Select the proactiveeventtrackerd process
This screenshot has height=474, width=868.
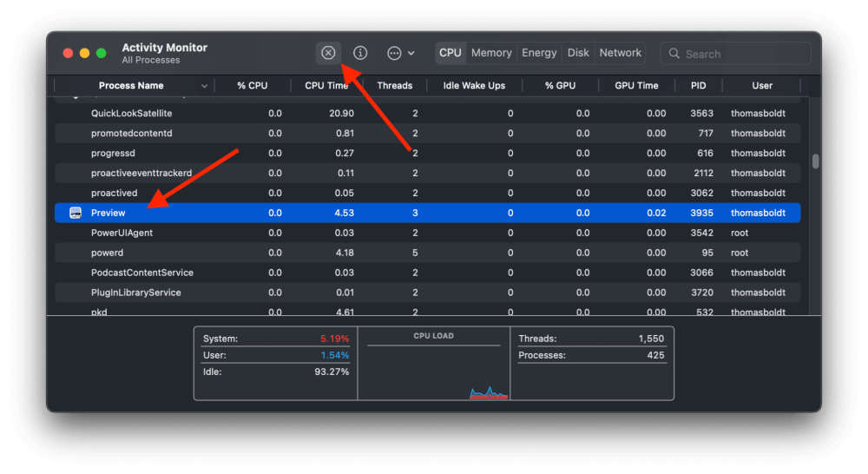141,174
